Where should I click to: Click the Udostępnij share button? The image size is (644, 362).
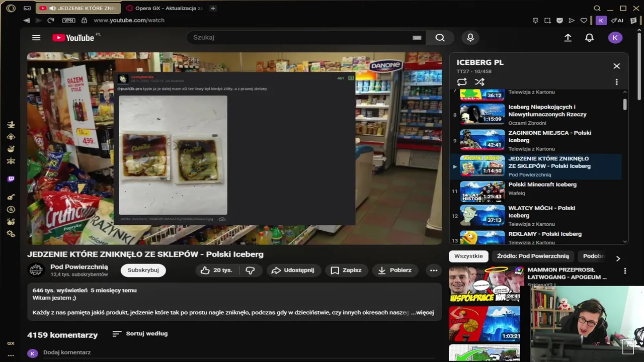point(292,270)
